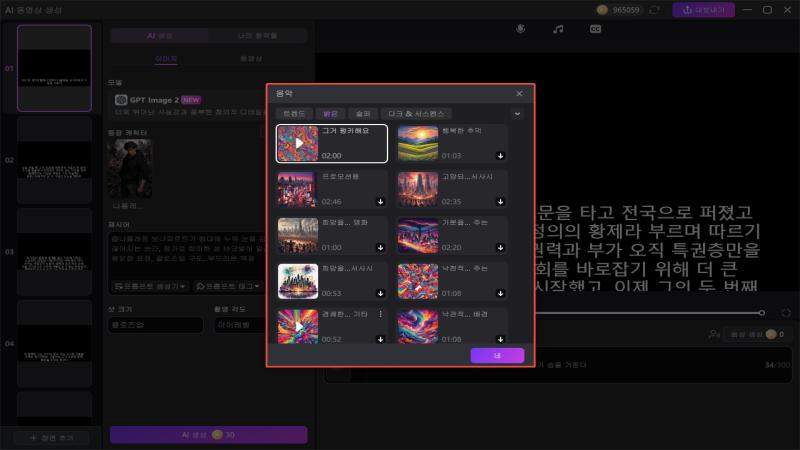Select the 밝은 music category tab
This screenshot has width=800, height=450.
coord(331,114)
